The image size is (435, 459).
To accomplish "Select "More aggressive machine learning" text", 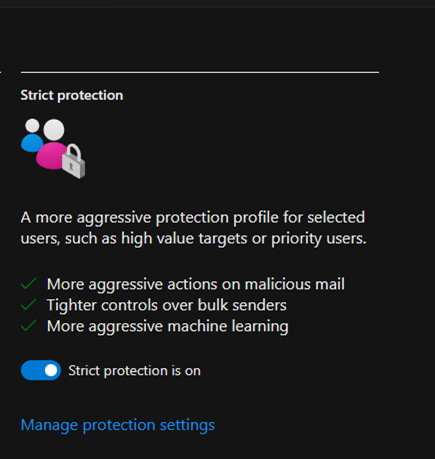I will (168, 326).
